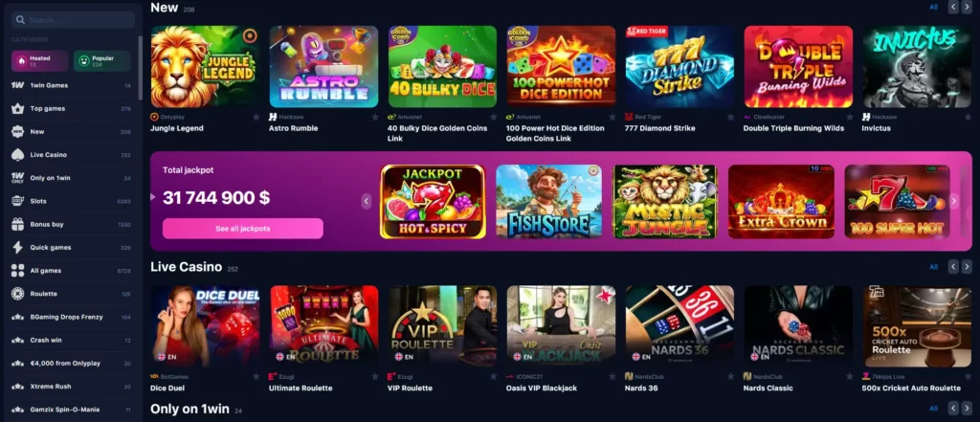Click the 1win Games logo icon

click(x=17, y=85)
